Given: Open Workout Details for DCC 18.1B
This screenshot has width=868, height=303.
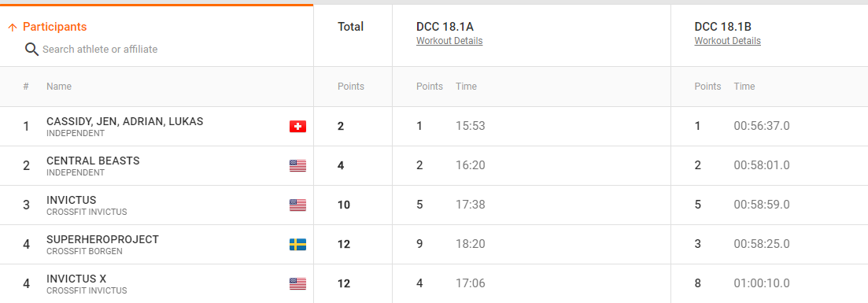Looking at the screenshot, I should pyautogui.click(x=727, y=41).
